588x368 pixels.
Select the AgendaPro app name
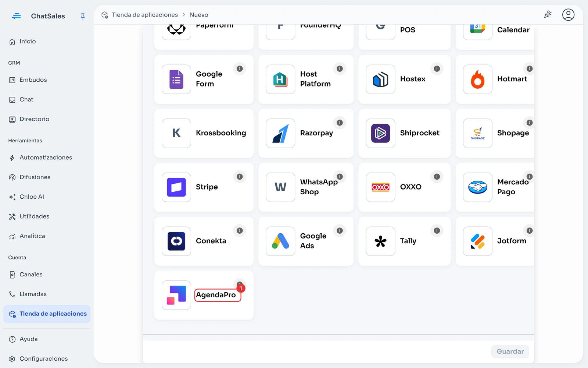pos(216,295)
